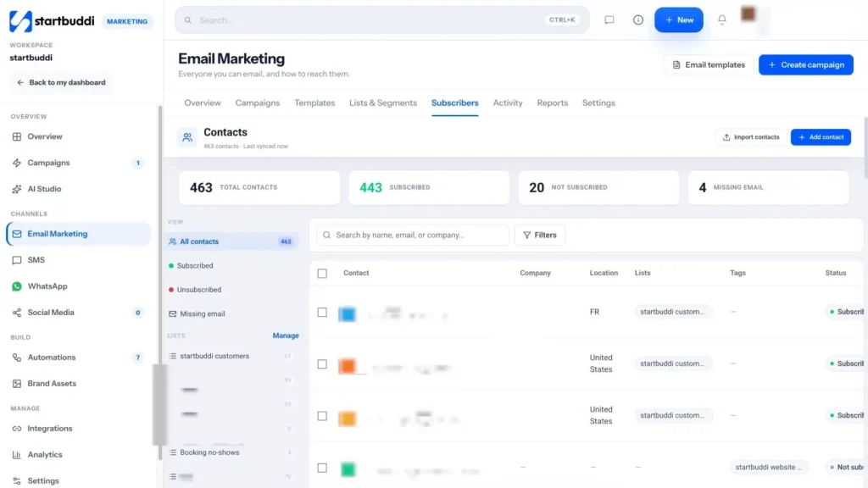
Task: Switch to the Campaigns tab
Action: (258, 103)
